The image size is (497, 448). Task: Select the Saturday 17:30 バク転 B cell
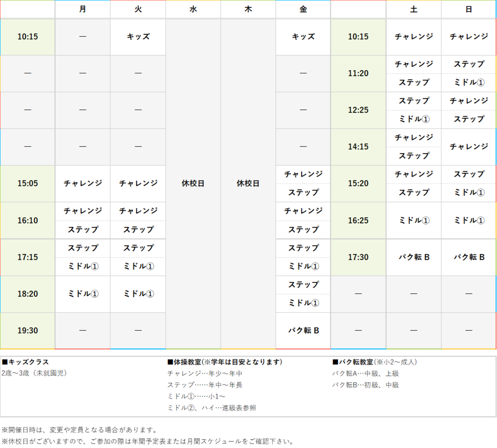414,257
